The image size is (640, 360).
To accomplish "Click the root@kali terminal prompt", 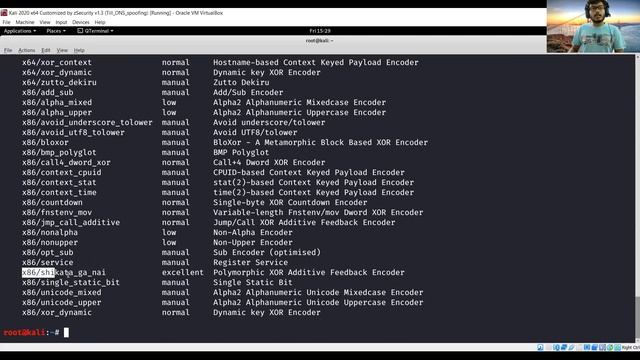I will [x=31, y=333].
